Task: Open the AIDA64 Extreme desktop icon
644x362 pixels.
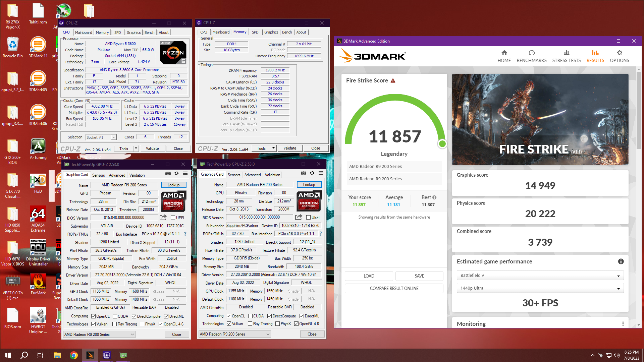Action: click(38, 219)
